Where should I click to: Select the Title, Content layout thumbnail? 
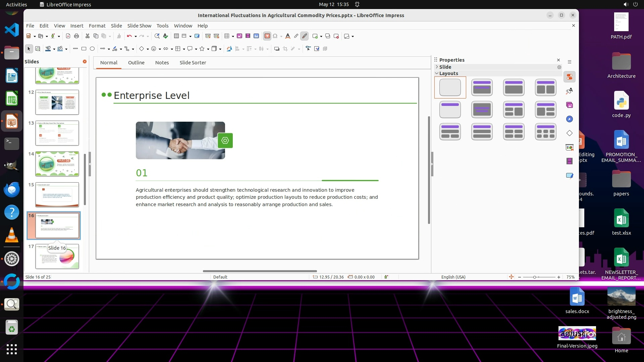tap(514, 87)
